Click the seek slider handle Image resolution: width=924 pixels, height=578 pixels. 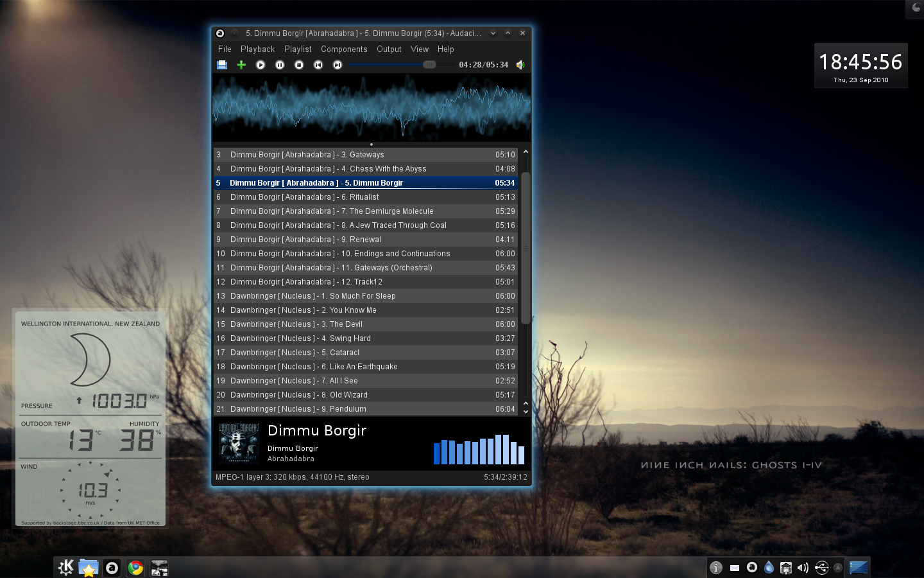pyautogui.click(x=429, y=65)
